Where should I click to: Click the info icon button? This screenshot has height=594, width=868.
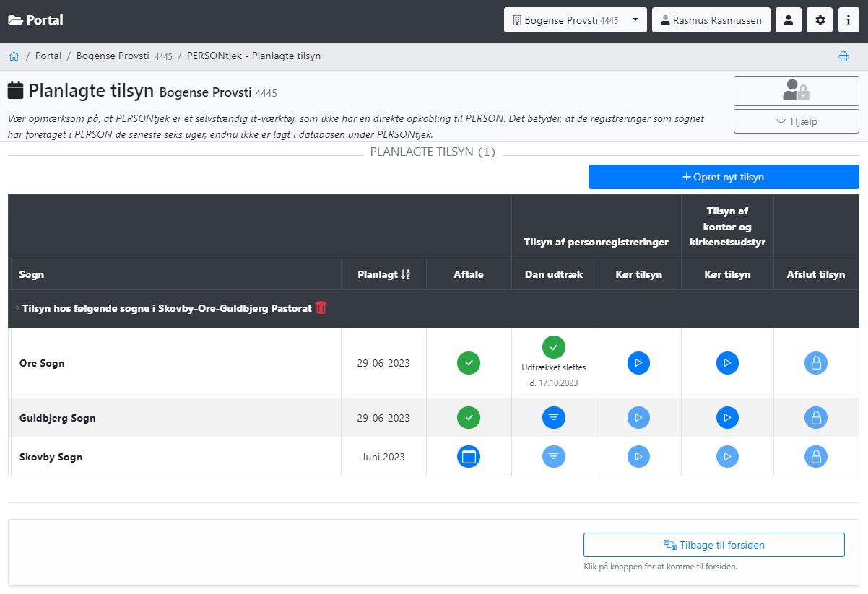(x=849, y=20)
